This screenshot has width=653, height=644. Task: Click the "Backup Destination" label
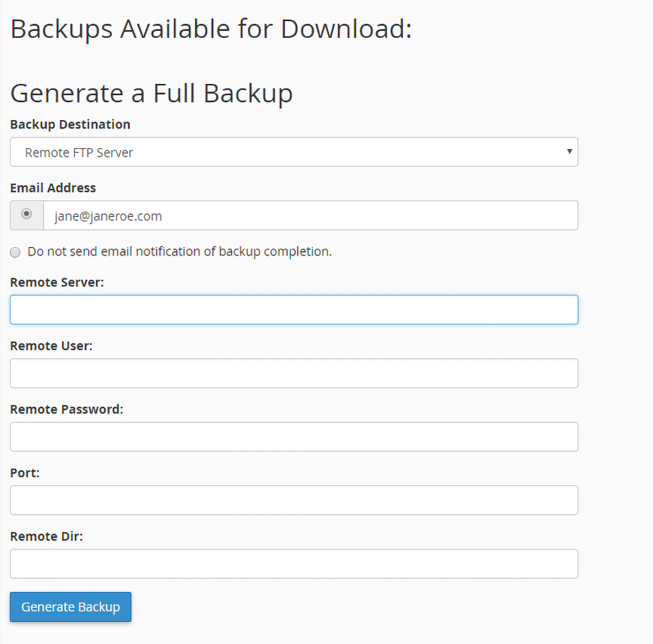tap(70, 124)
